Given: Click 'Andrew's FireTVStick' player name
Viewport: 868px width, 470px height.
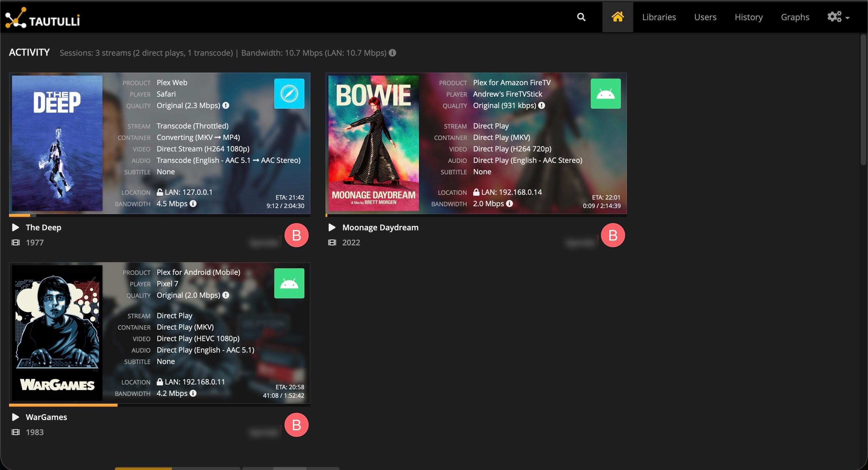Looking at the screenshot, I should [508, 94].
